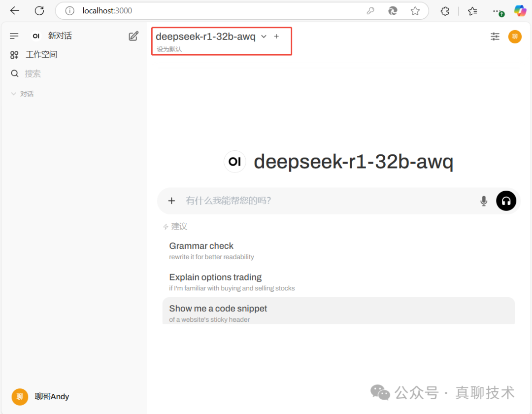Image resolution: width=532 pixels, height=414 pixels.
Task: Open the favorites list icon
Action: point(472,11)
